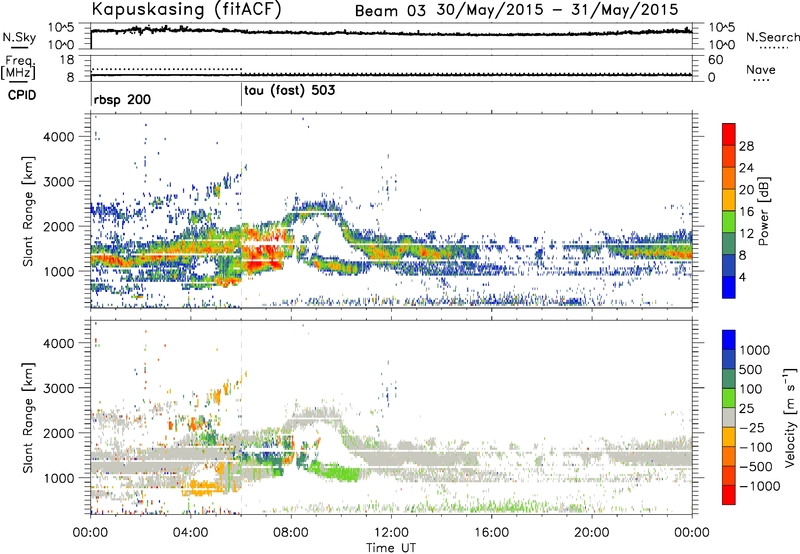Click the '-25' Velocity colorbar tick
800x554 pixels.
(x=752, y=427)
